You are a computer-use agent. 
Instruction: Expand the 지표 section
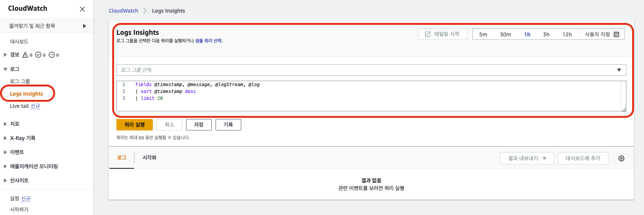coord(5,124)
